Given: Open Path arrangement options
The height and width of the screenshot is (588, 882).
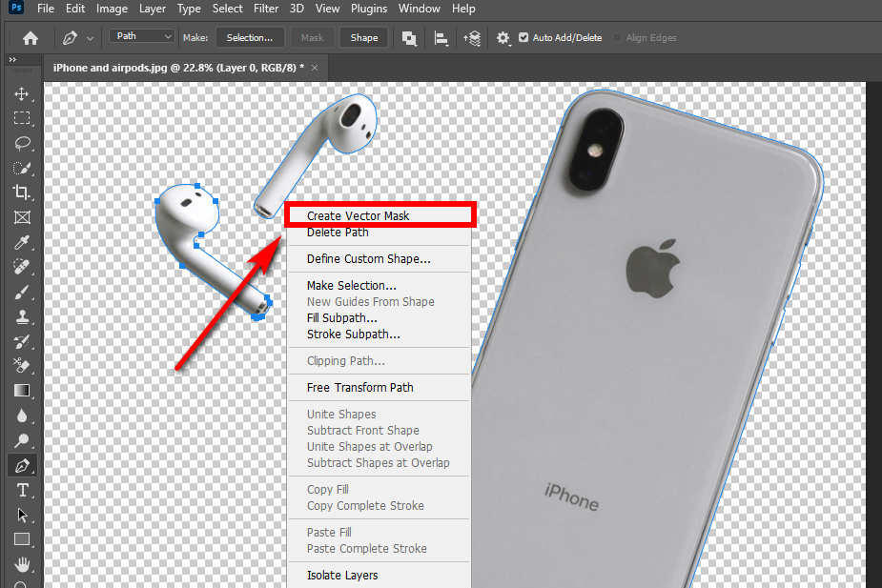Looking at the screenshot, I should click(x=471, y=38).
